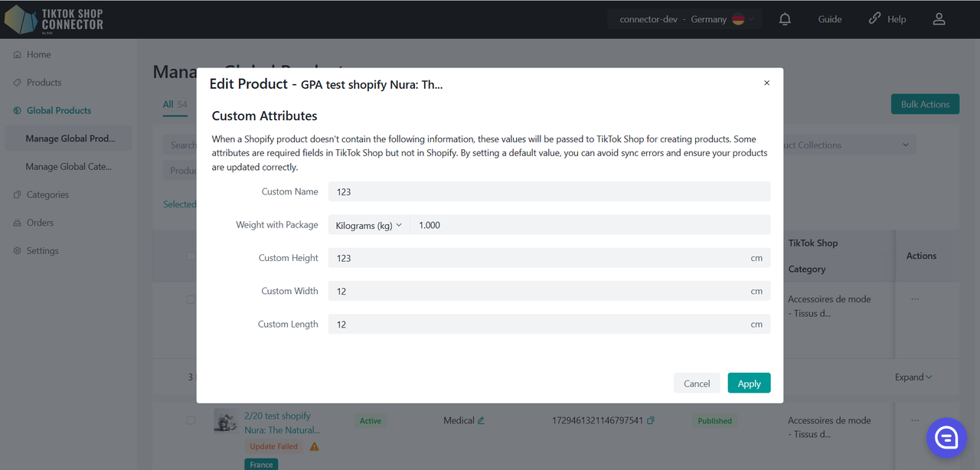980x470 pixels.
Task: Open the chat support bubble
Action: (947, 437)
